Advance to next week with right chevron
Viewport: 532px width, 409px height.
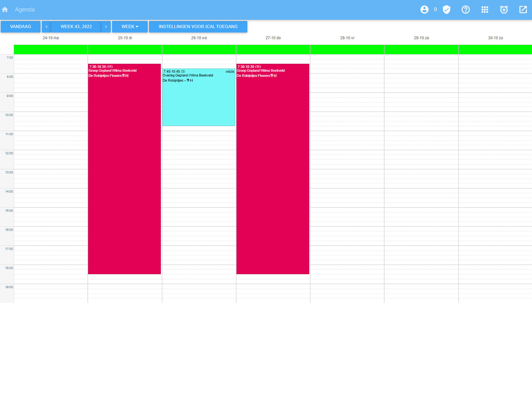[x=106, y=27]
